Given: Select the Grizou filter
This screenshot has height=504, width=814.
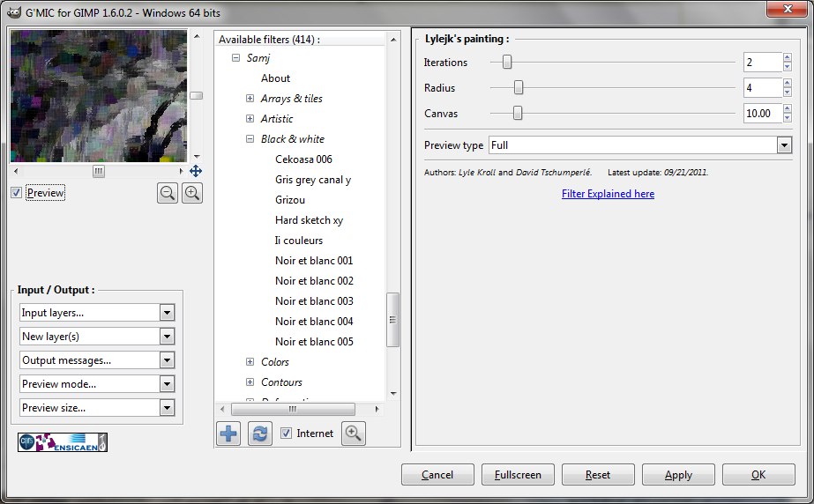Looking at the screenshot, I should click(x=290, y=200).
